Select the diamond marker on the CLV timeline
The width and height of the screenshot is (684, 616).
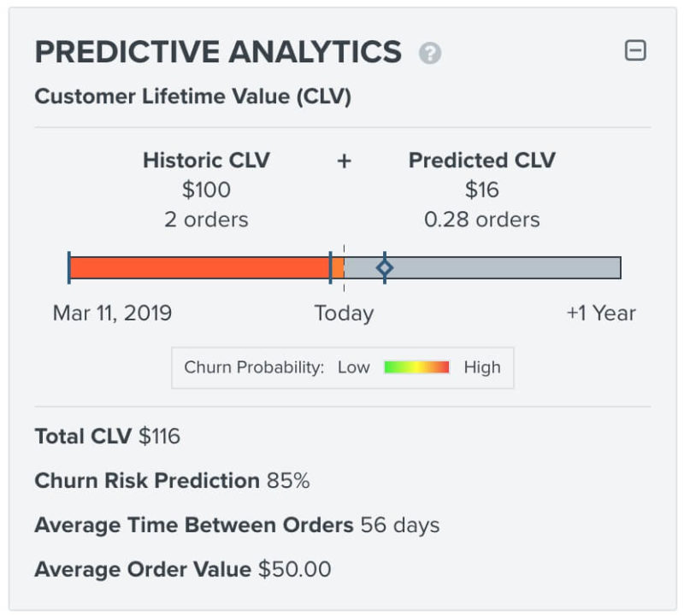tap(384, 267)
